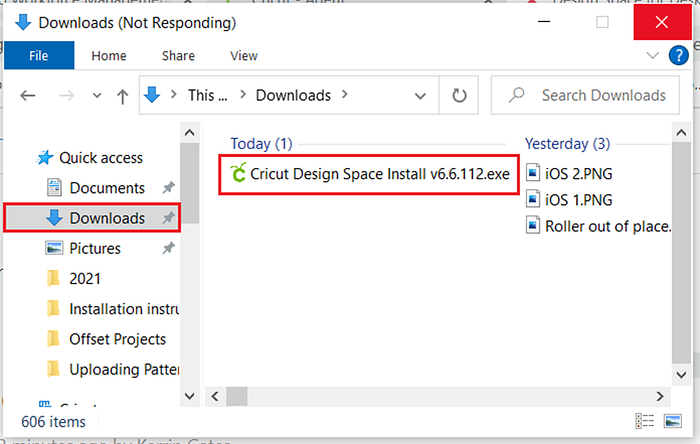The image size is (700, 444).
Task: Switch to the Home ribbon tab
Action: (109, 56)
